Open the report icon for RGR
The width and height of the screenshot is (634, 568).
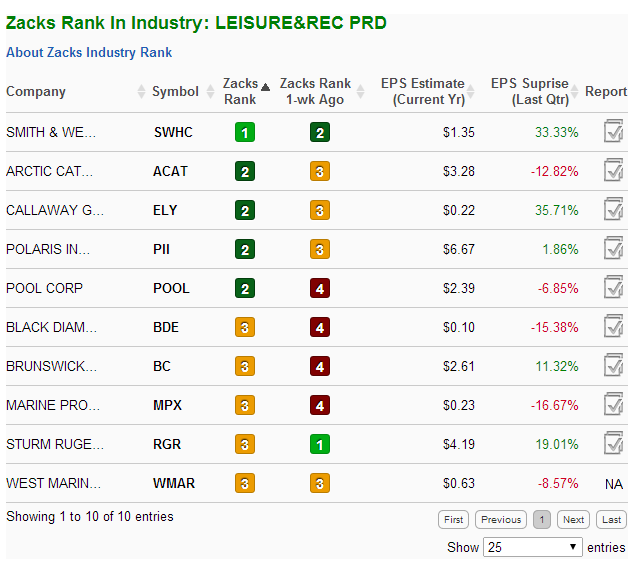click(x=613, y=443)
